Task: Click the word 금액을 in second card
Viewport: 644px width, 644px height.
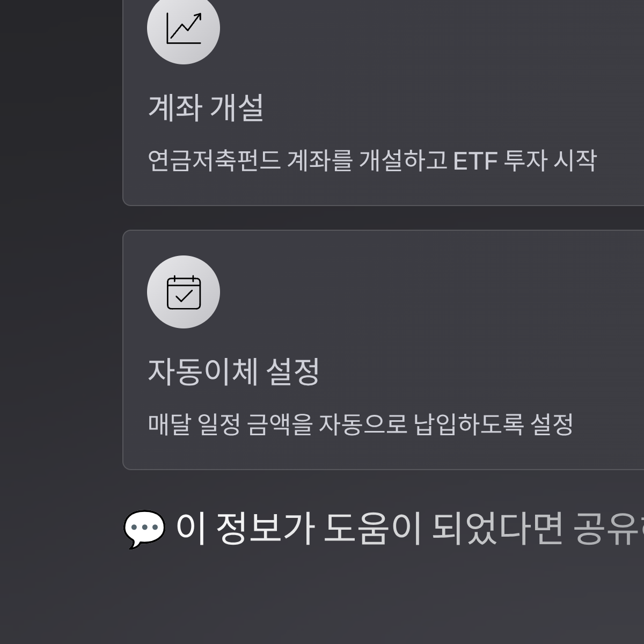Action: [x=280, y=425]
